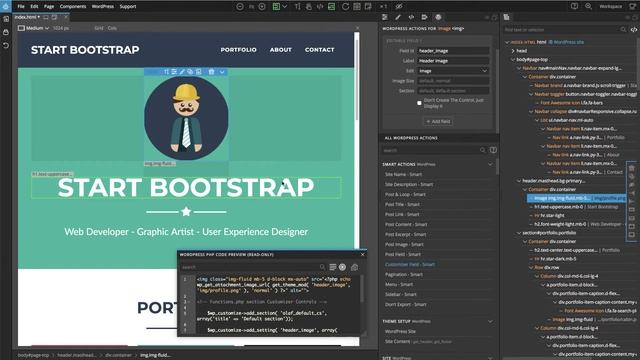
Task: Check Don't Create The Control checkbox
Action: [x=419, y=103]
